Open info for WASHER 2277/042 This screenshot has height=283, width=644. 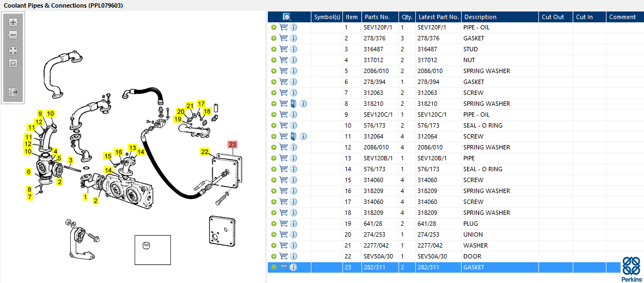click(293, 245)
